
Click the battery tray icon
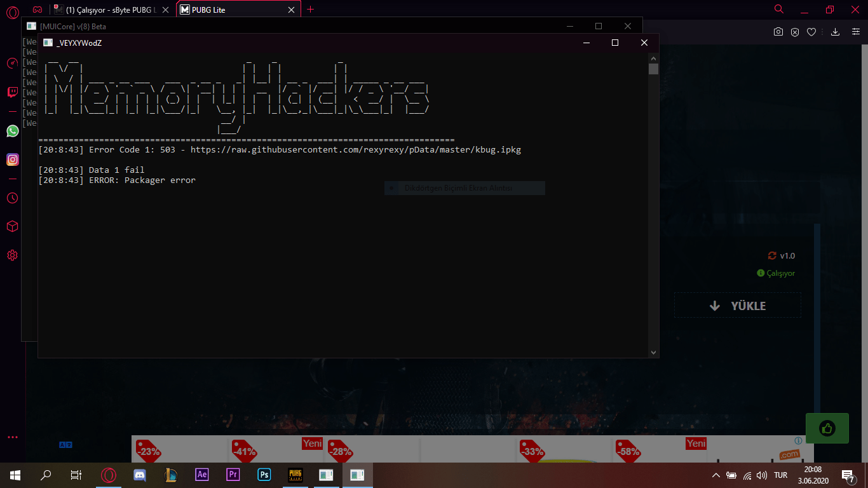pyautogui.click(x=731, y=475)
